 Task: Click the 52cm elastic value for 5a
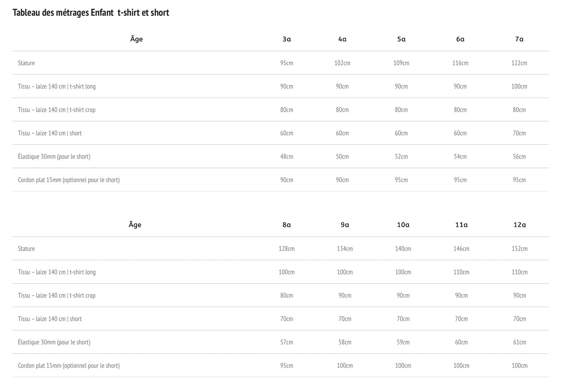coord(401,157)
